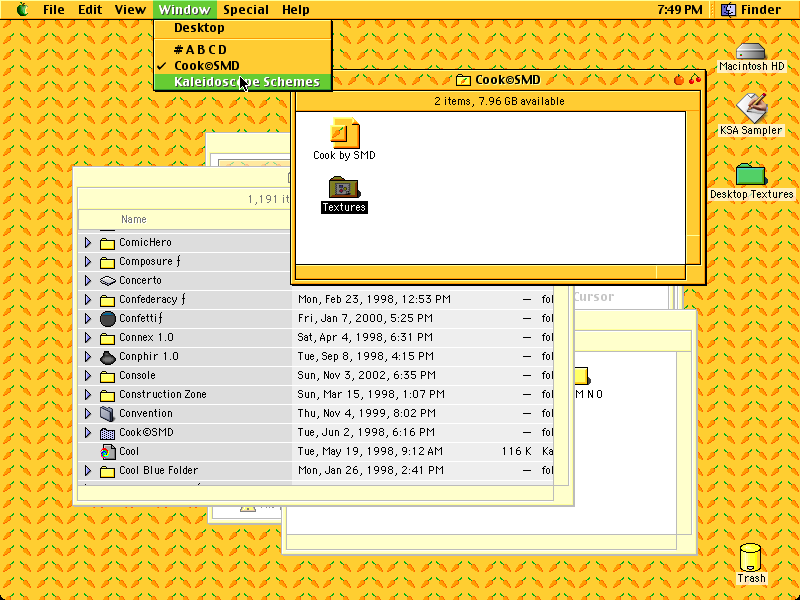Select checked Cook©SMD menu entry

[243, 66]
